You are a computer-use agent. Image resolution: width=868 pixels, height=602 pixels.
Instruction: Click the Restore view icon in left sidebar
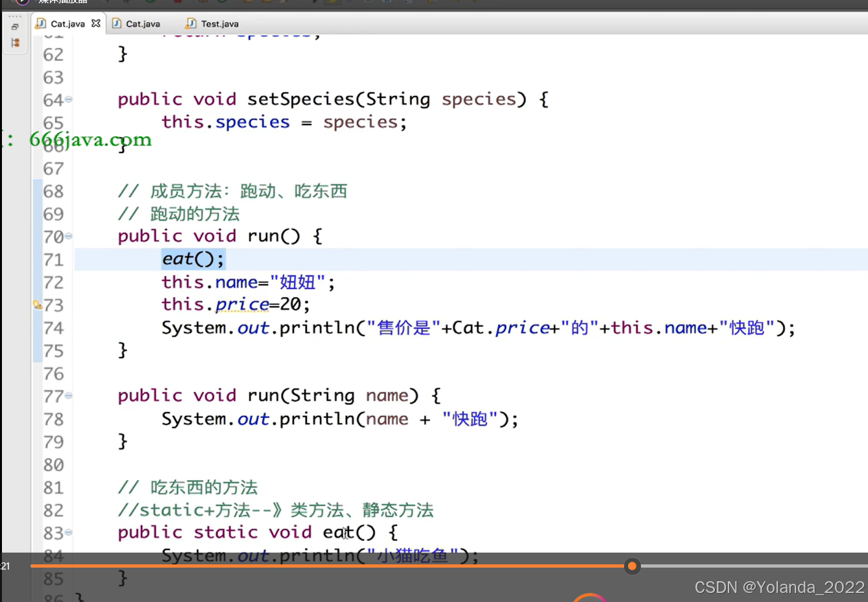(15, 27)
